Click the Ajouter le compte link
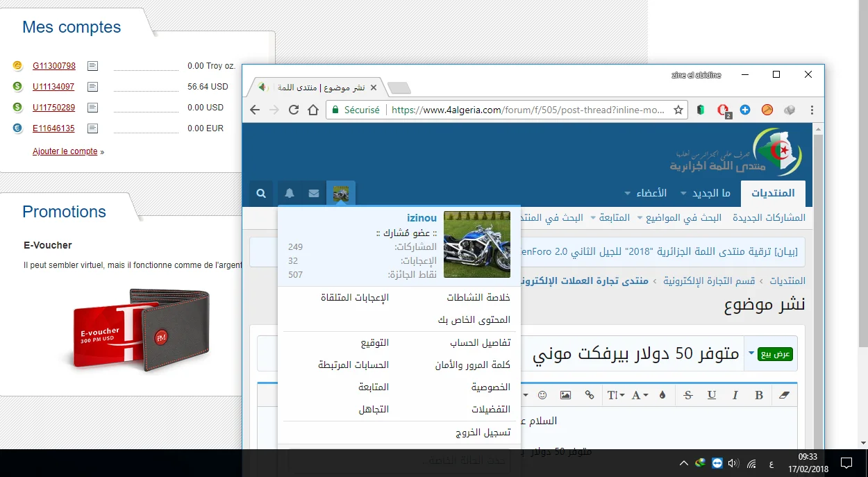Viewport: 868px width, 477px height. (x=65, y=151)
